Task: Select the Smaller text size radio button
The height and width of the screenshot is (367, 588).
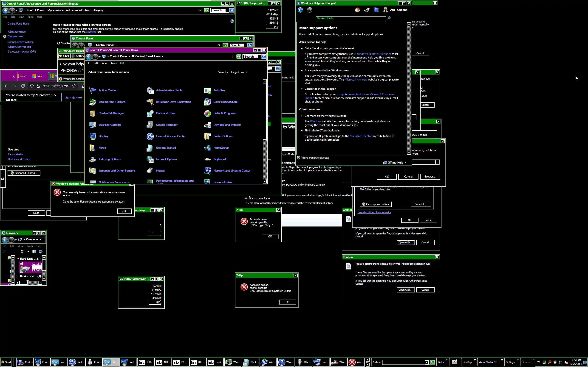Action: tap(59, 43)
